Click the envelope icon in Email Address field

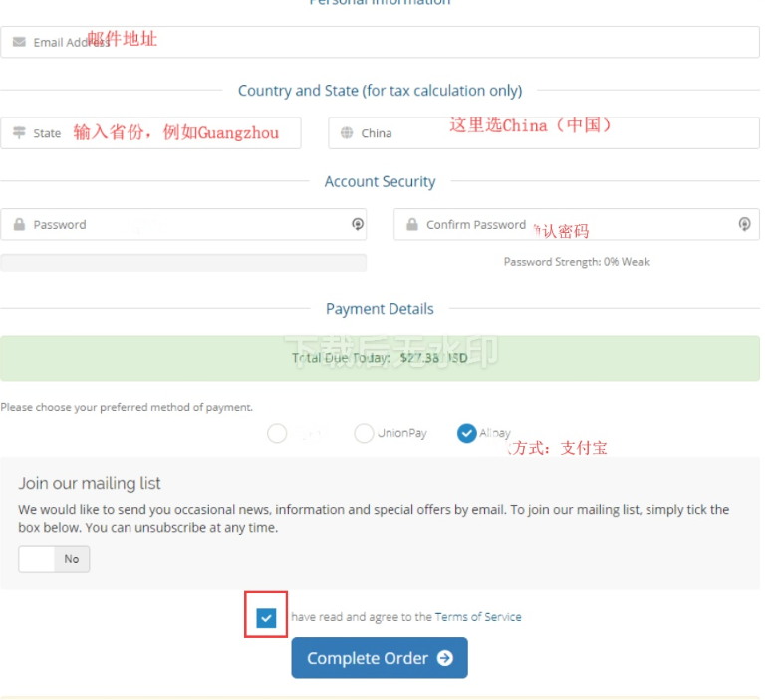19,43
